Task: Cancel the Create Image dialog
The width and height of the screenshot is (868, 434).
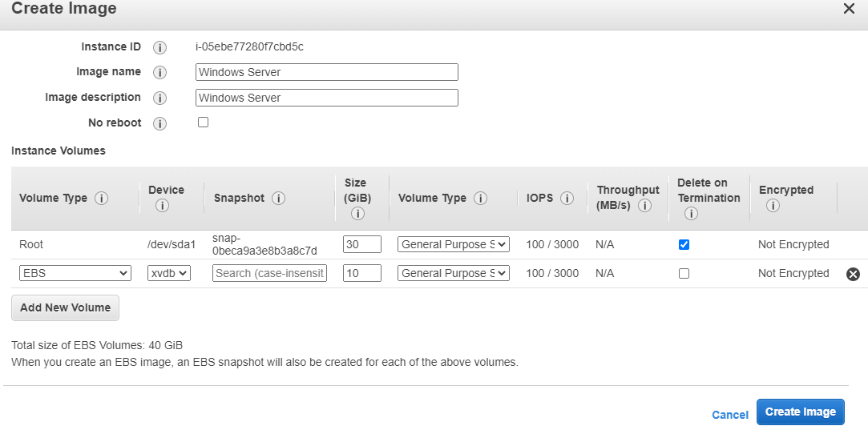Action: tap(729, 415)
